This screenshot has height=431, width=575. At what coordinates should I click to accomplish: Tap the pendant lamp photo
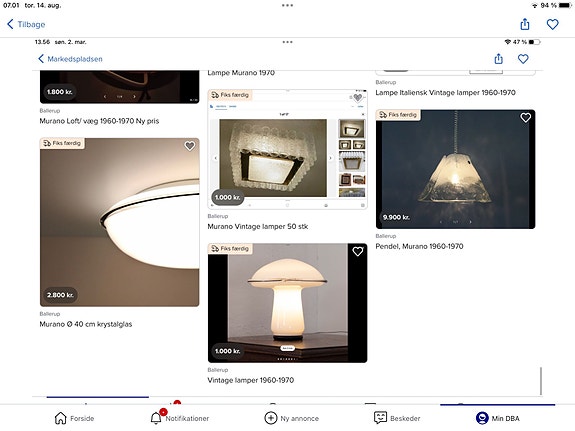tap(455, 169)
